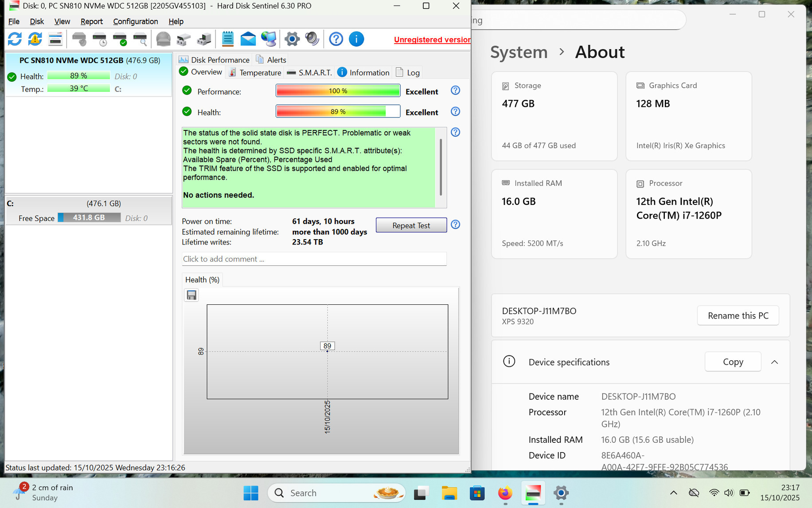Click the Hard Disk Sentinel taskbar icon
Image resolution: width=812 pixels, height=508 pixels.
[533, 493]
